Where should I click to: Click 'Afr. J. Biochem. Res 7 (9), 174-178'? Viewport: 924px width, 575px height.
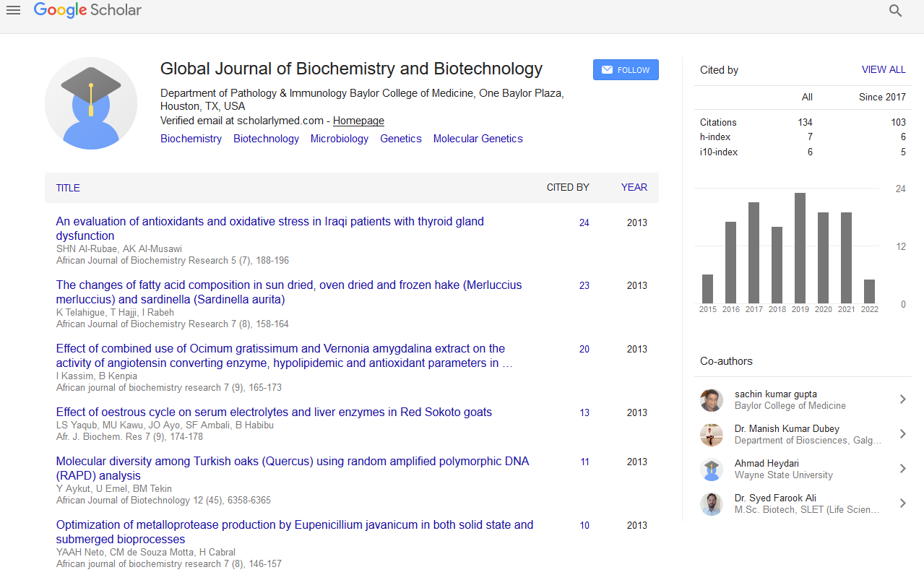129,437
